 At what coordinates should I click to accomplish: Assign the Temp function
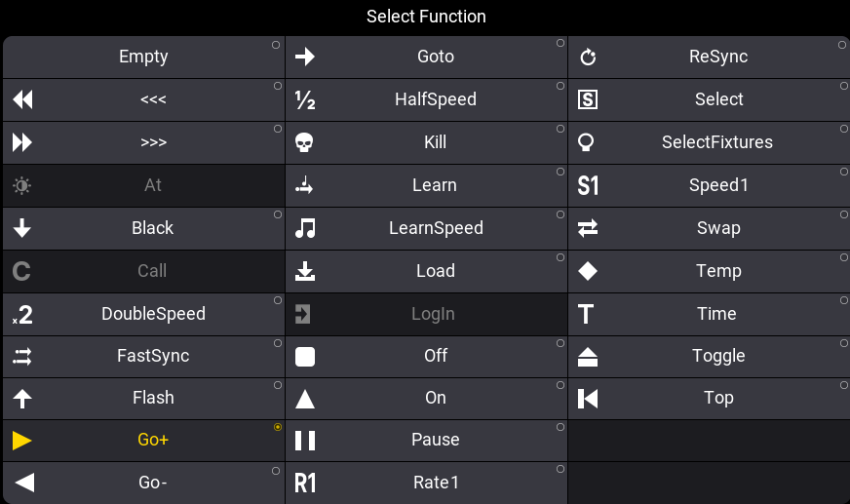click(x=718, y=271)
